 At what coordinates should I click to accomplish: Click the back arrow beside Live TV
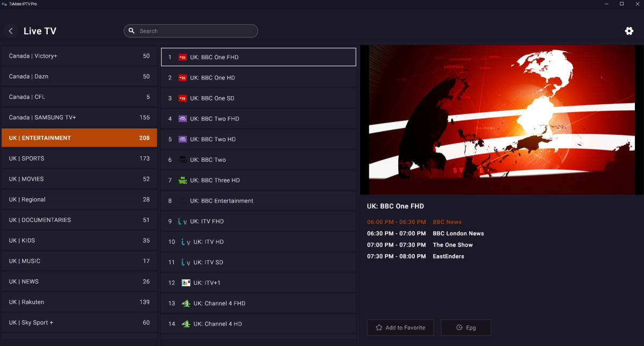[11, 31]
